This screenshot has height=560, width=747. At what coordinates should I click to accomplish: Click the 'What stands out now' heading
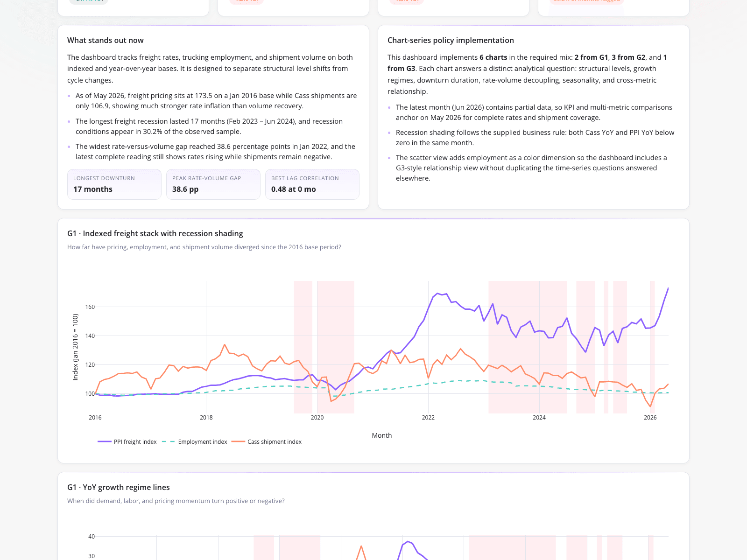coord(106,40)
